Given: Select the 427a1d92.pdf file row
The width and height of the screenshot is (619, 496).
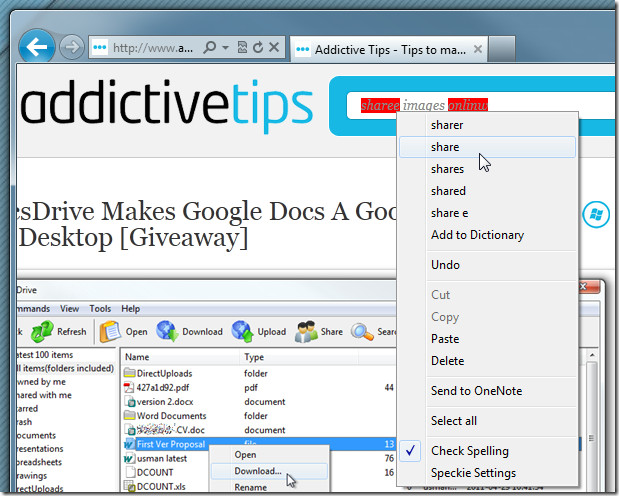Looking at the screenshot, I should pos(259,388).
